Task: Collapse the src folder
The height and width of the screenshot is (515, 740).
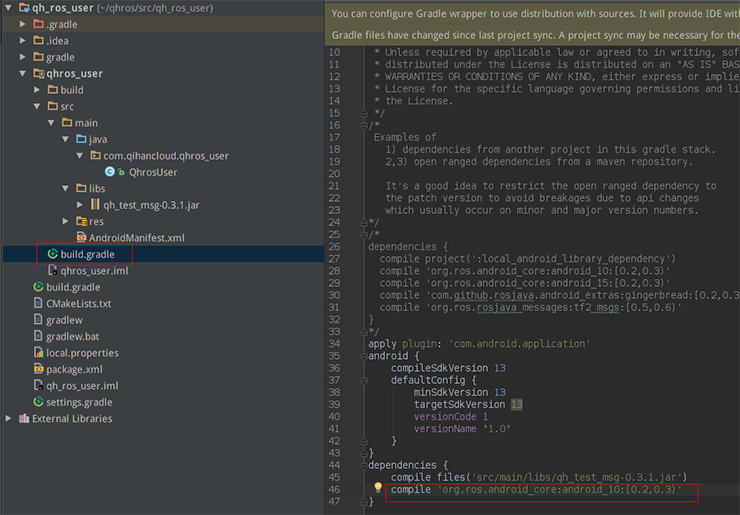Action: point(37,106)
